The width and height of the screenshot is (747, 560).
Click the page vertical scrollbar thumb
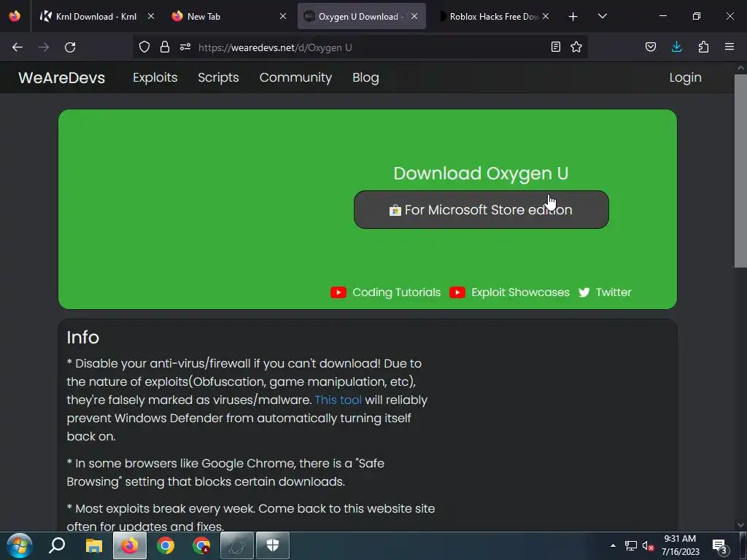(740, 171)
